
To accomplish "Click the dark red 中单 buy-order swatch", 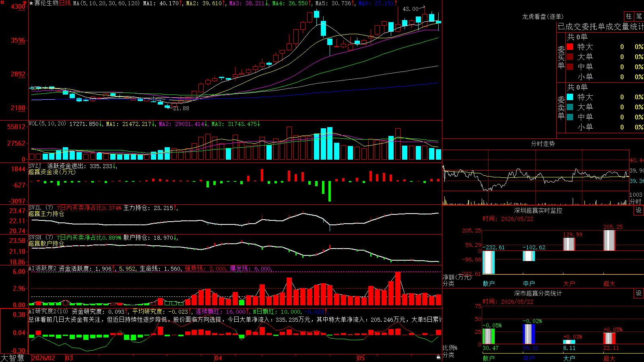I will tap(570, 67).
